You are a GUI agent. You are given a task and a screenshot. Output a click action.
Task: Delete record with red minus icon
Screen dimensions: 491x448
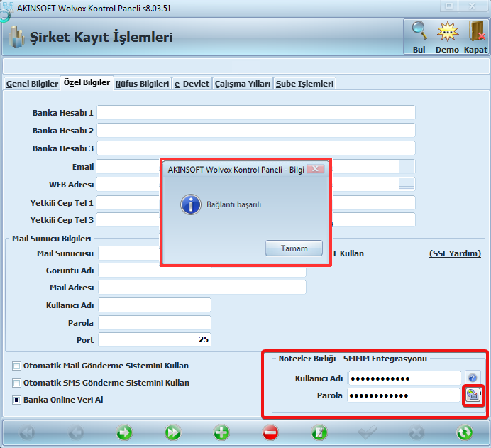tap(270, 432)
